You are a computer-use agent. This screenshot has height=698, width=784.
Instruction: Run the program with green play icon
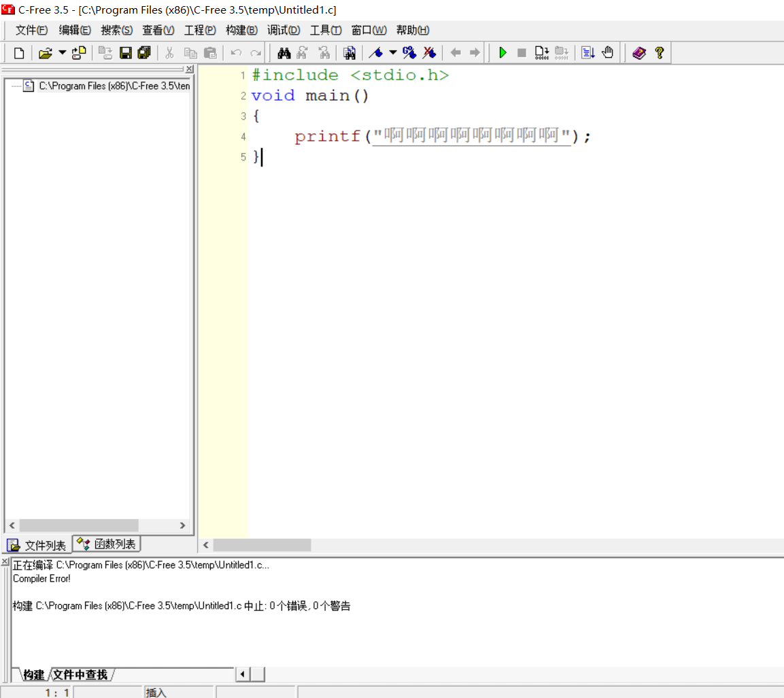pyautogui.click(x=502, y=52)
